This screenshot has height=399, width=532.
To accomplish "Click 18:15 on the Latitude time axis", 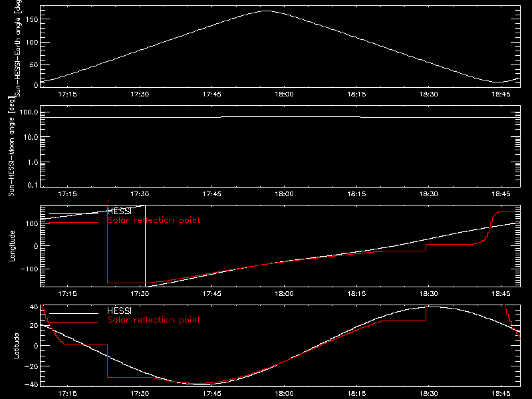I will (x=356, y=393).
